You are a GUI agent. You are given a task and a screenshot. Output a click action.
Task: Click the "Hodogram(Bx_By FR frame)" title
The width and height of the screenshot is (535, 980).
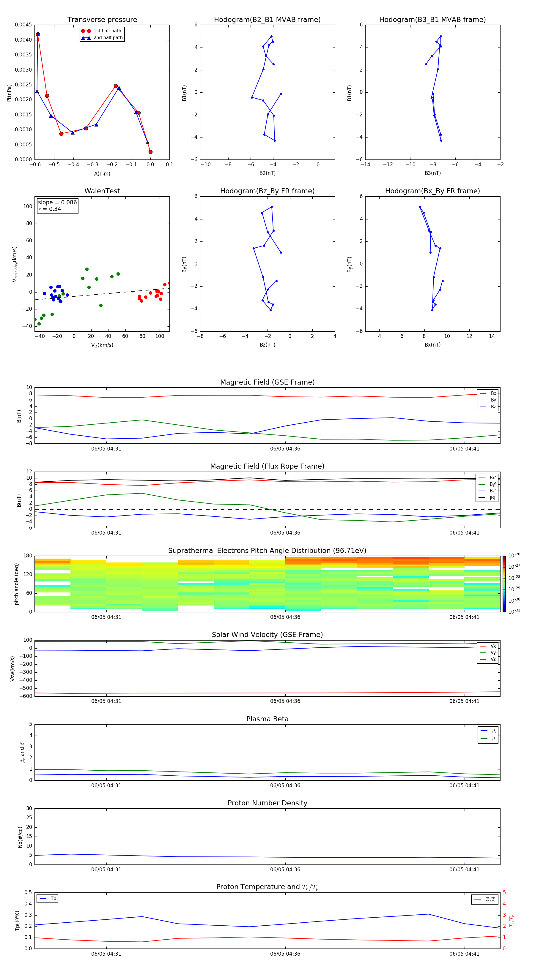[x=432, y=191]
